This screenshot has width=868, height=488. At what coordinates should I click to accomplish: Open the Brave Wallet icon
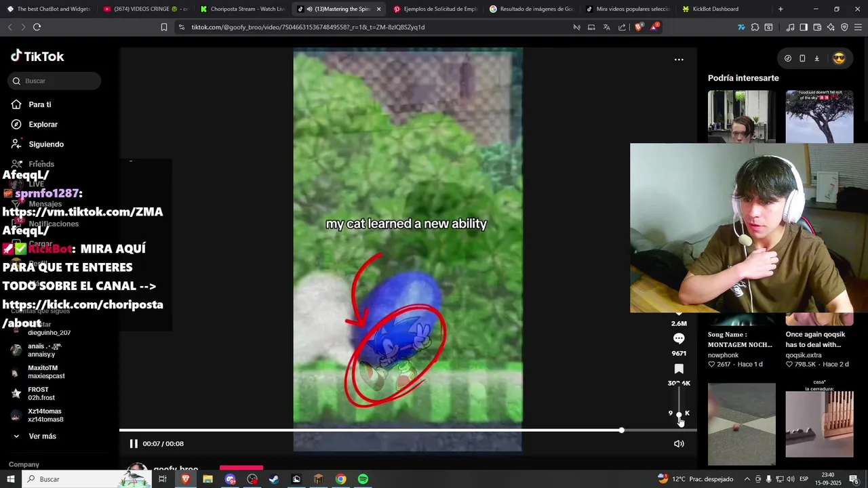pyautogui.click(x=817, y=27)
